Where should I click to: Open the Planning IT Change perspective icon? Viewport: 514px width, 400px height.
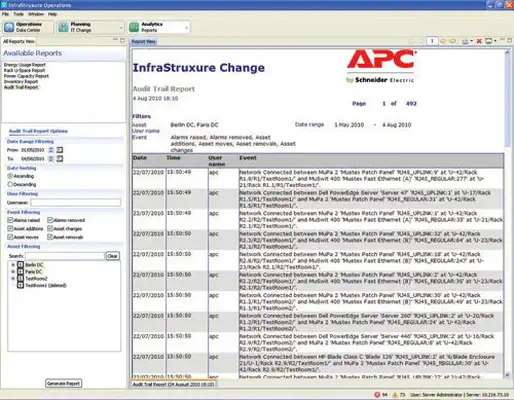coord(63,27)
